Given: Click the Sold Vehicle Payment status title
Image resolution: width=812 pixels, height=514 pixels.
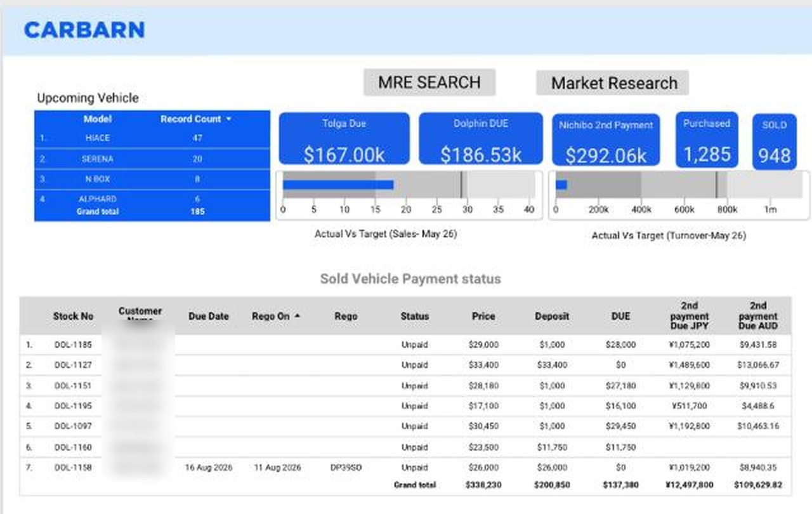Looking at the screenshot, I should pos(410,279).
